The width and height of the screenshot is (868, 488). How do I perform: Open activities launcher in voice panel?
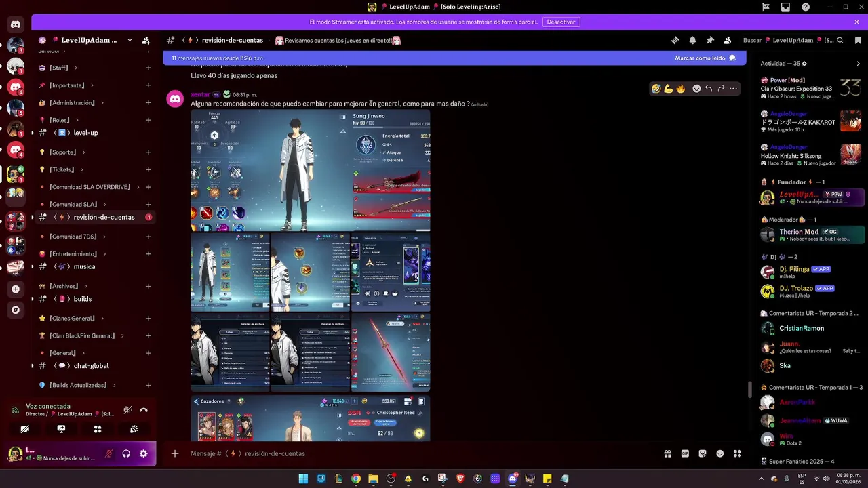pos(98,429)
